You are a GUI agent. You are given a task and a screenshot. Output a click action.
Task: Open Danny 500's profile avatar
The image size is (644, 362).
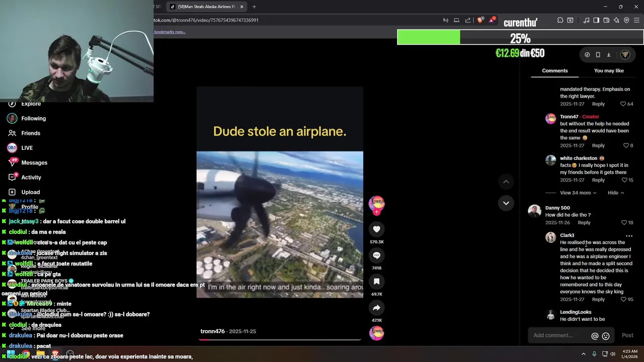click(534, 211)
